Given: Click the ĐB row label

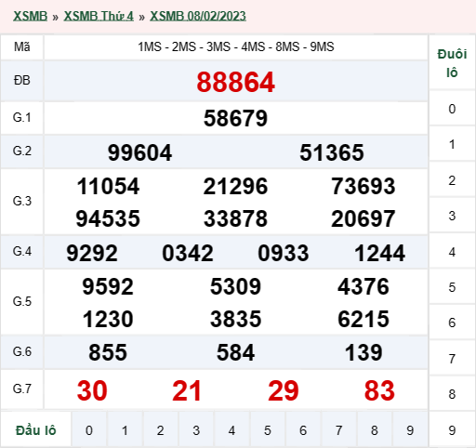Looking at the screenshot, I should (22, 81).
